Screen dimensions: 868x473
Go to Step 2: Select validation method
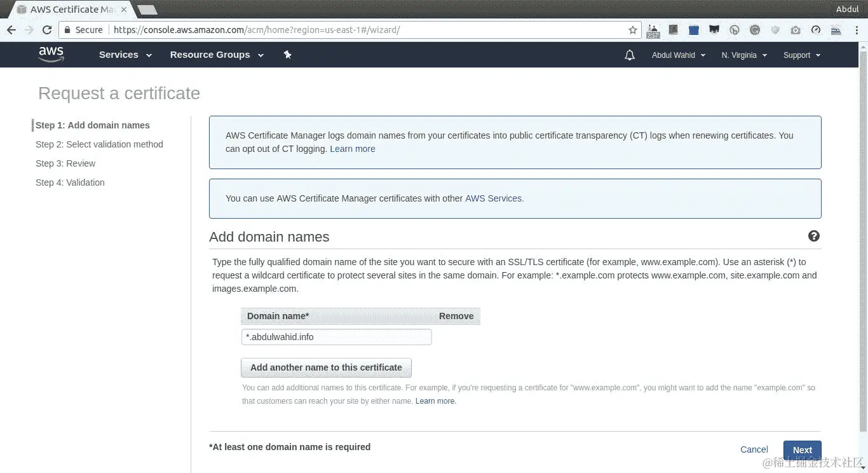point(99,144)
